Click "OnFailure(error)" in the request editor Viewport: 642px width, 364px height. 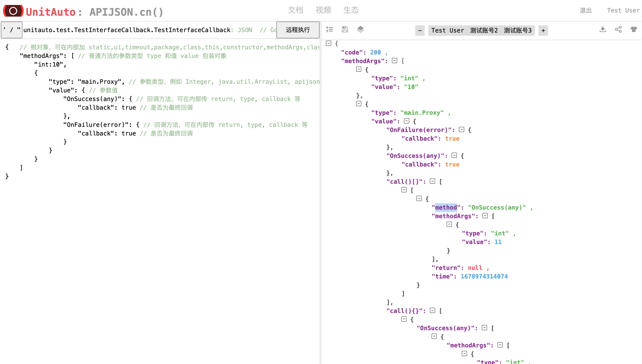[x=98, y=125]
